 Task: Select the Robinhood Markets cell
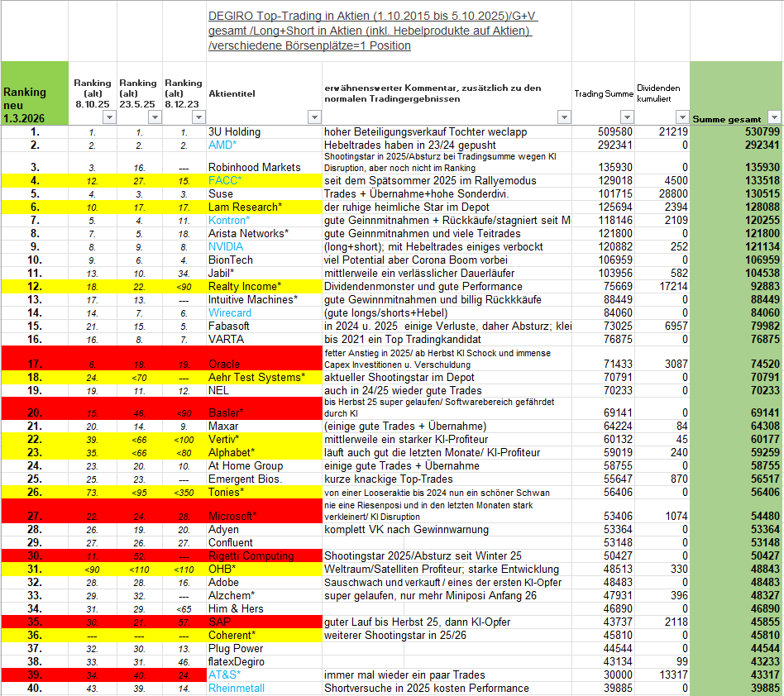(255, 167)
